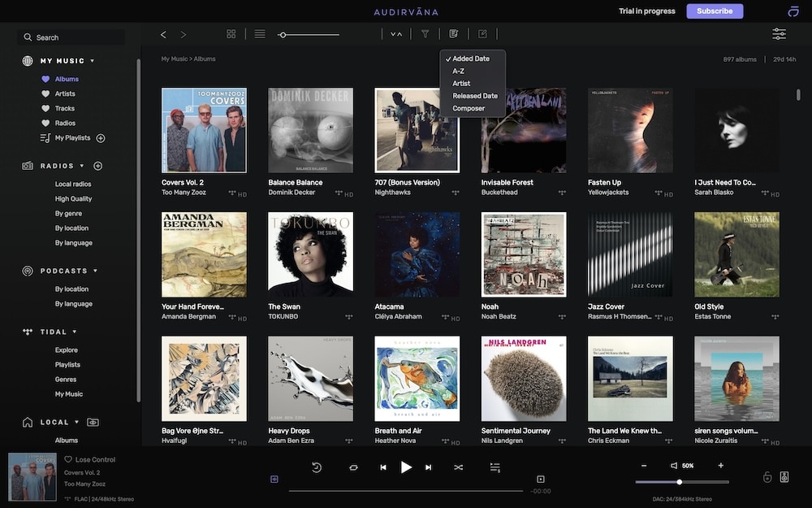Toggle shuffle playback
The image size is (812, 508).
click(458, 467)
